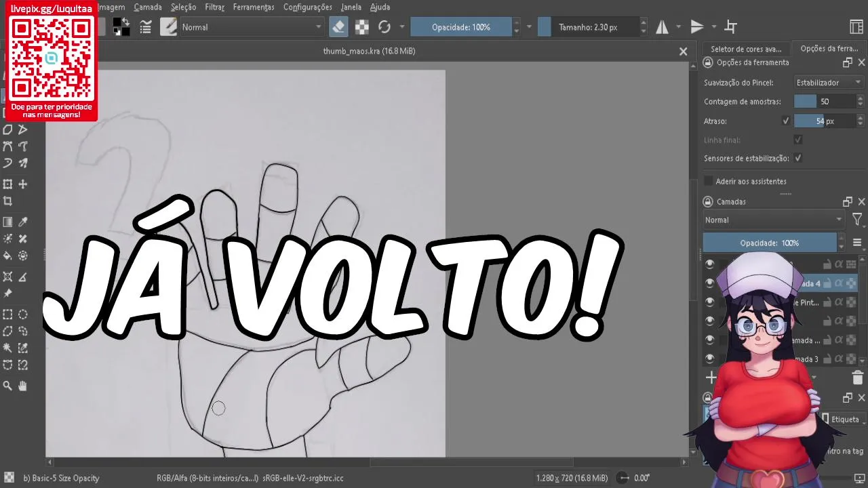The height and width of the screenshot is (488, 868).
Task: Select the Multibrush tool
Action: coord(23,163)
